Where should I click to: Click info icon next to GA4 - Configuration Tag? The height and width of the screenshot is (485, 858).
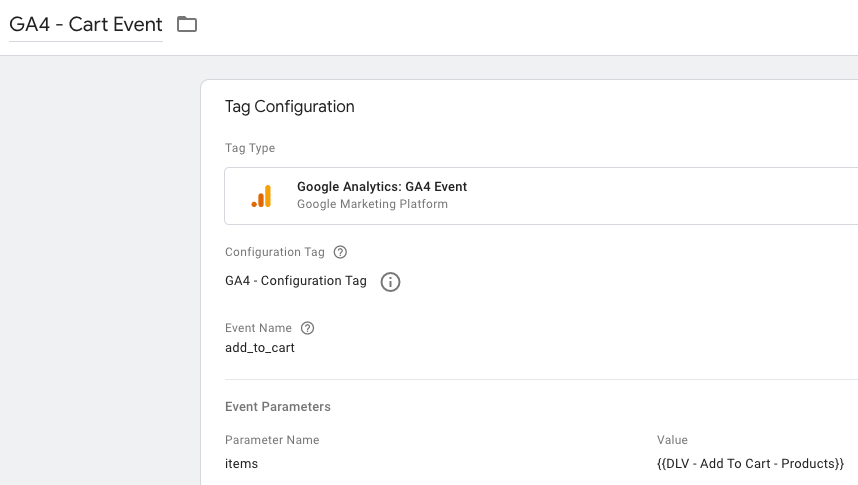[391, 282]
